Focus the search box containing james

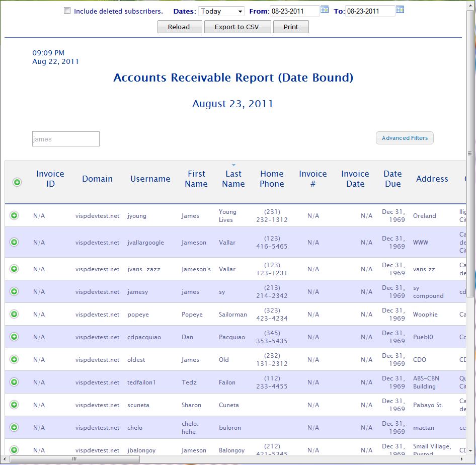point(65,139)
